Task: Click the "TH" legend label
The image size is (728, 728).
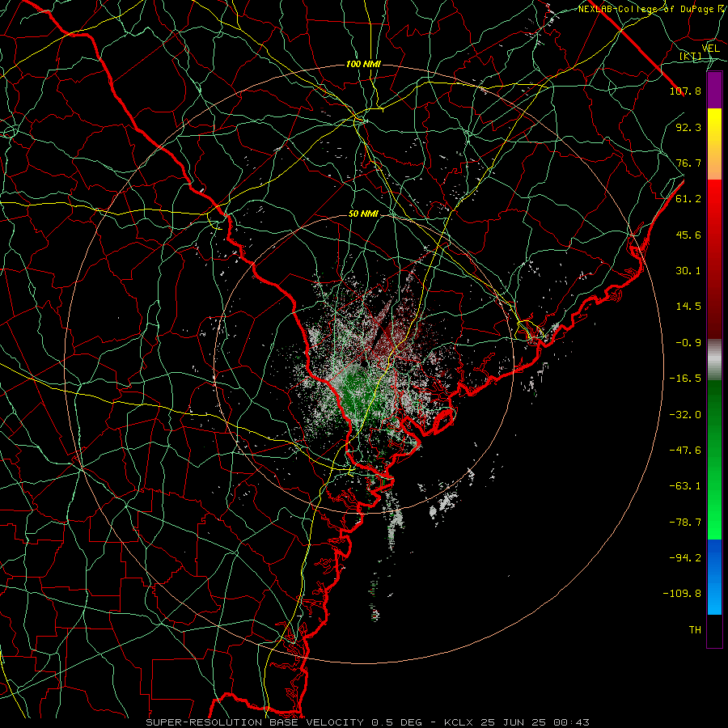Action: [695, 630]
